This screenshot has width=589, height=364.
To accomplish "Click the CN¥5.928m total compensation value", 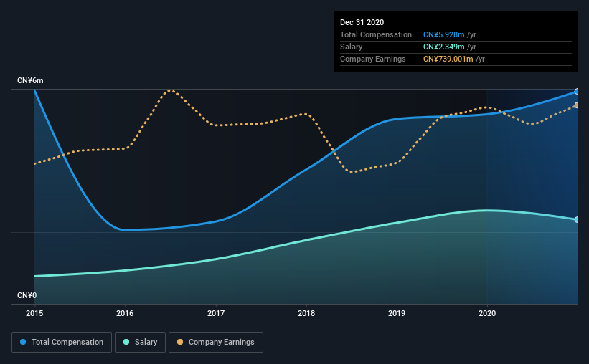I will 443,34.
